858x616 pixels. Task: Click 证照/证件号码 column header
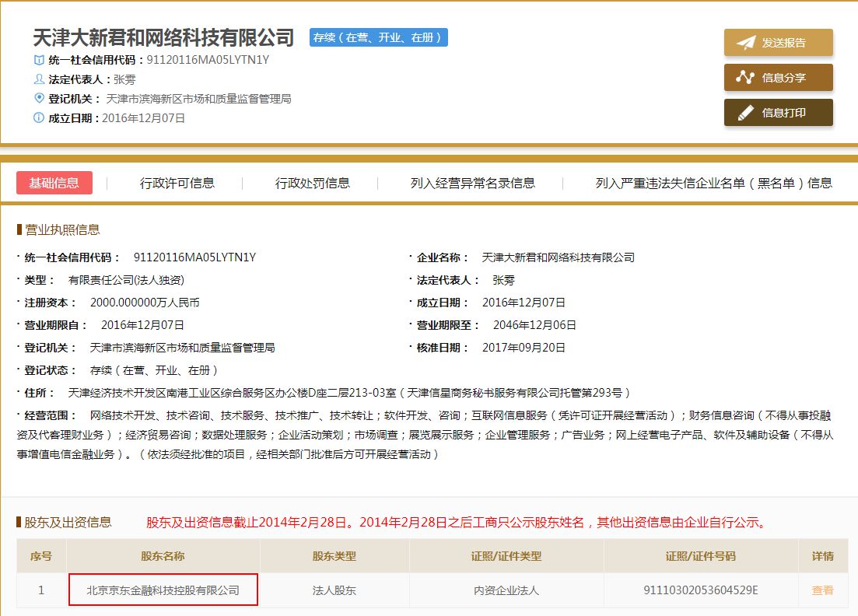pos(700,556)
